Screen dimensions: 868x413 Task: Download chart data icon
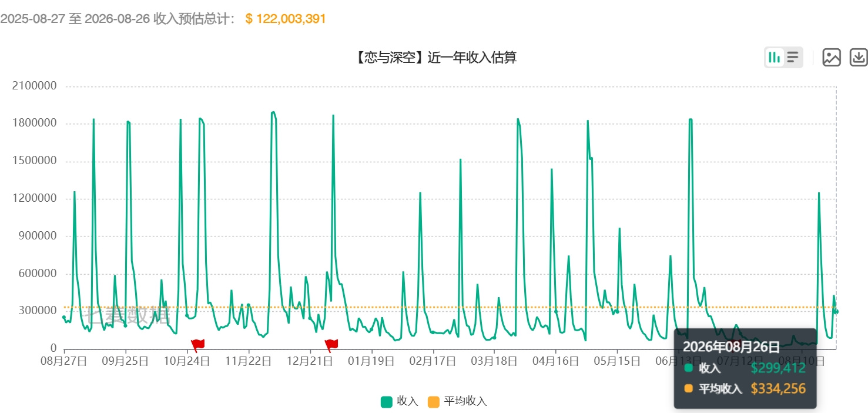(x=859, y=57)
